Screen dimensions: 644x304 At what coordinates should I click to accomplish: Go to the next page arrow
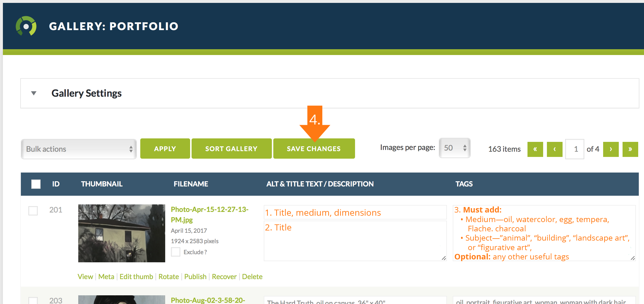[x=611, y=149]
